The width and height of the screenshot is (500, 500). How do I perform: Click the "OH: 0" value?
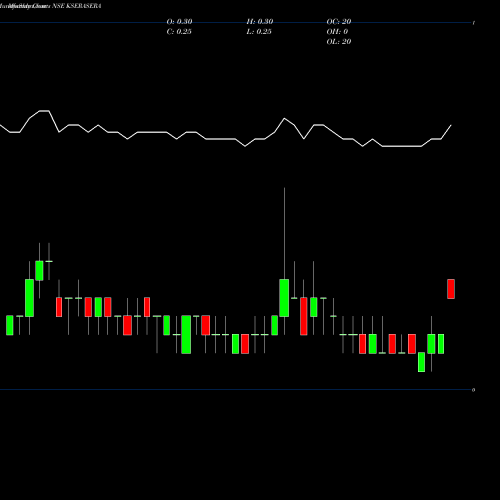(337, 32)
